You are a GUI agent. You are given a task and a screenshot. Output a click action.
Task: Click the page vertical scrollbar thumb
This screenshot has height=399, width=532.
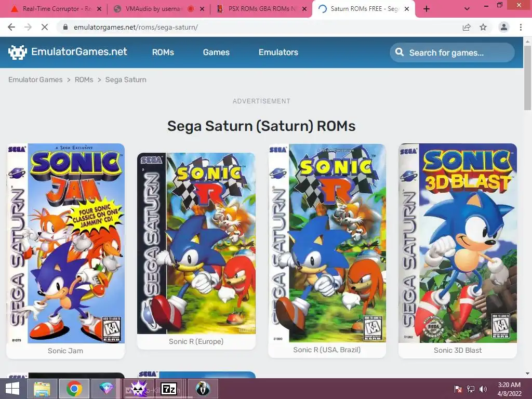527,77
